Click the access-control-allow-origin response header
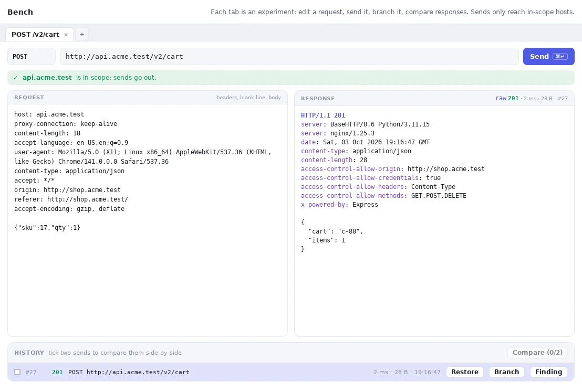This screenshot has height=392, width=582. tap(393, 169)
